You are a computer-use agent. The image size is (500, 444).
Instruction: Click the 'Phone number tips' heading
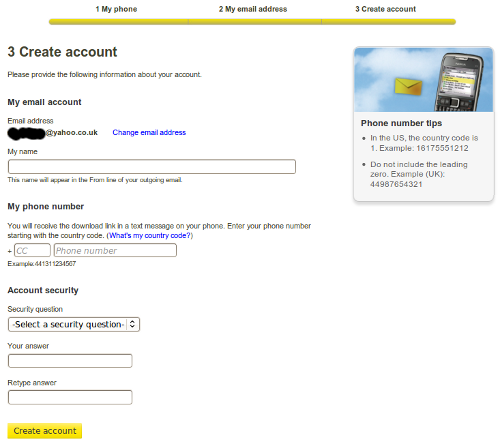click(x=401, y=123)
